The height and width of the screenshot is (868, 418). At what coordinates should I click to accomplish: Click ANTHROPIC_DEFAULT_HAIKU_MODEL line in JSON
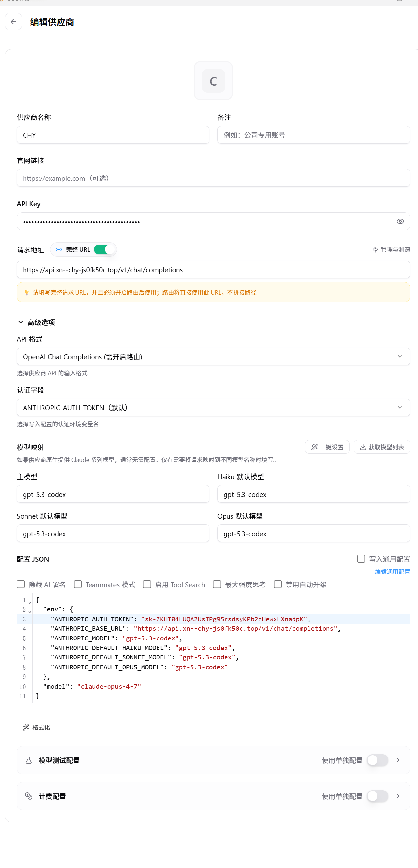point(143,648)
